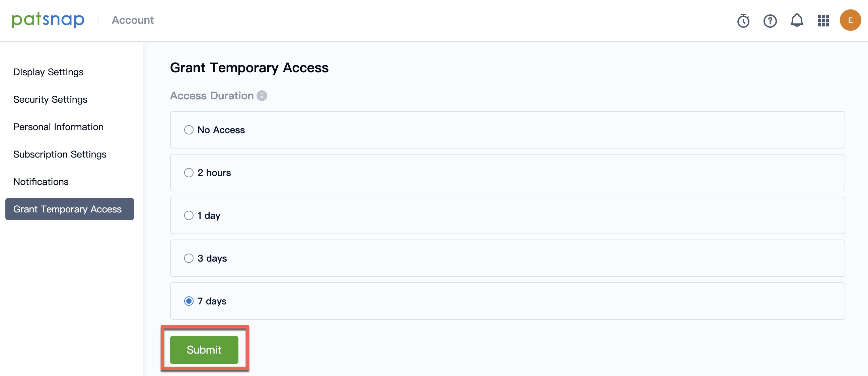Select Grant Temporary Access menu item

coord(69,209)
